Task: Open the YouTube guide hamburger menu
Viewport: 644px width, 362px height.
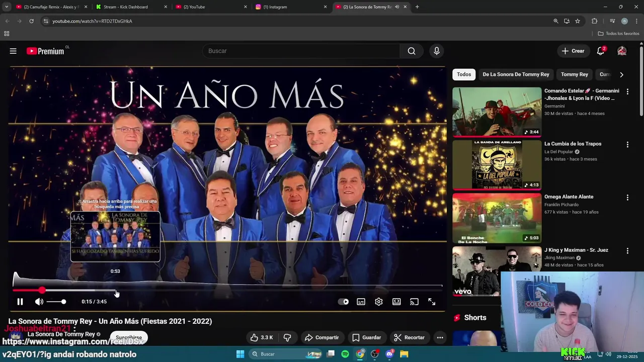Action: [13, 51]
